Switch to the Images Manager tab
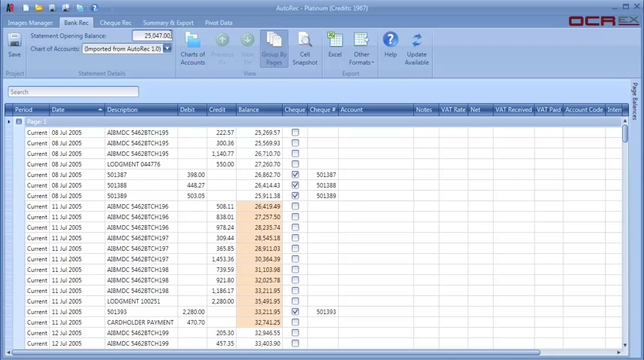Screen dimensions: 644x360 (x=30, y=23)
